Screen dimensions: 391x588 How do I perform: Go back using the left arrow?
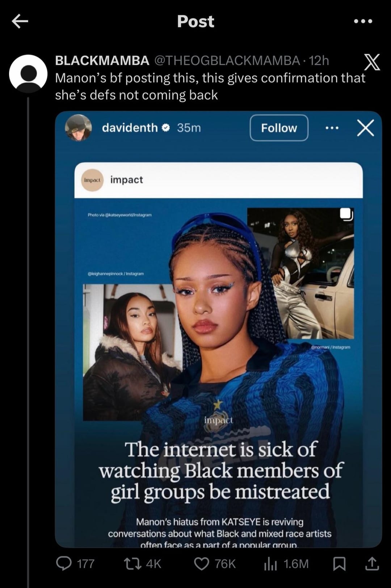click(x=20, y=21)
